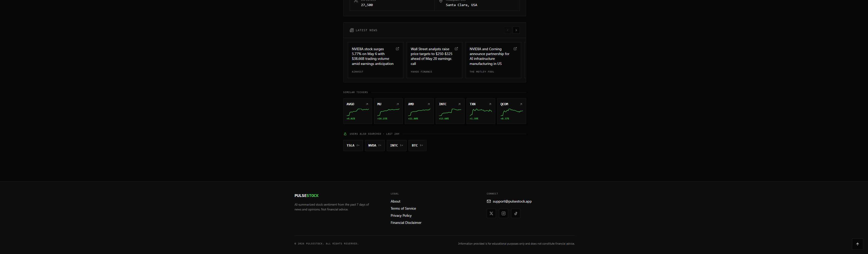Click the PULSESTOCK footer logo

(306, 196)
